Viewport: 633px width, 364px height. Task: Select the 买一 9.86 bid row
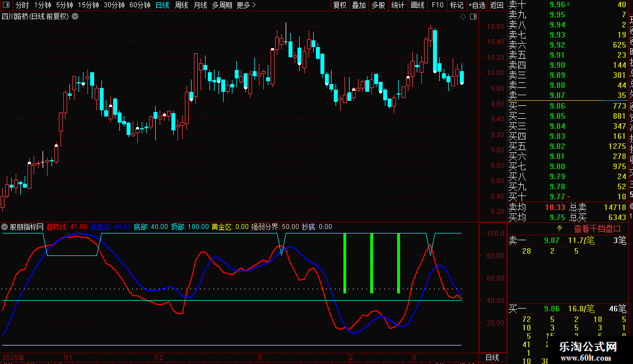(x=567, y=106)
